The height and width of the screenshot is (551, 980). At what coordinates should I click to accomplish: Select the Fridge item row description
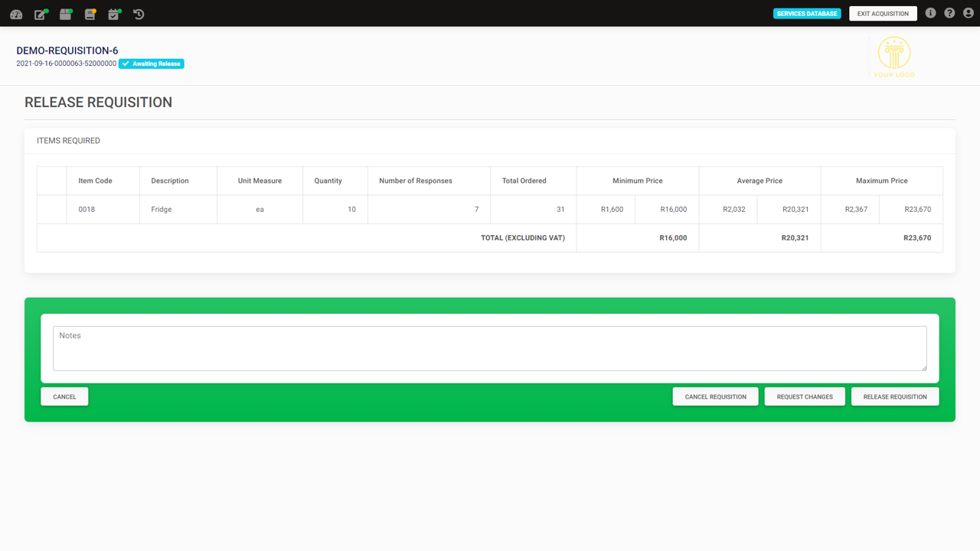click(161, 209)
